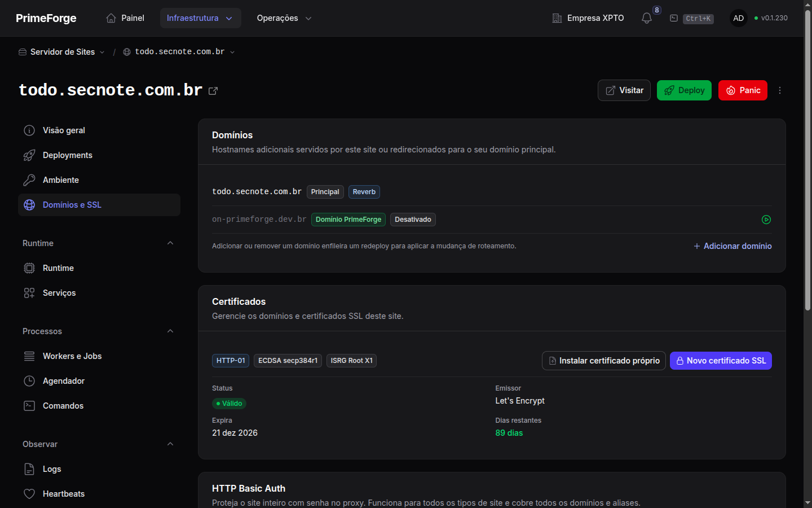Open the notifications bell

647,18
